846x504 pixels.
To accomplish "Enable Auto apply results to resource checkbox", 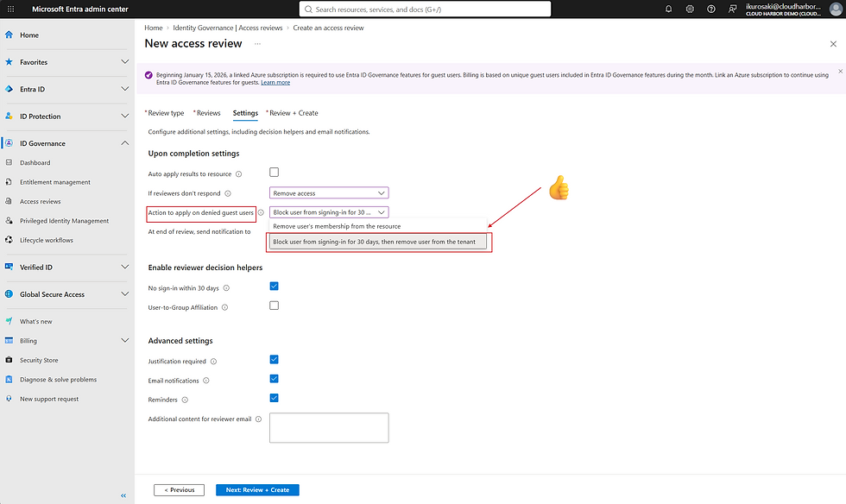I will 275,172.
